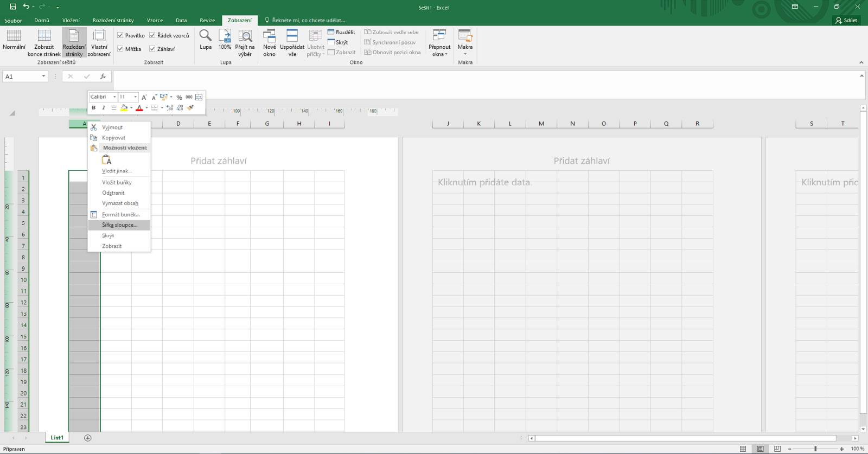Increase font size in mini toolbar

tap(144, 97)
